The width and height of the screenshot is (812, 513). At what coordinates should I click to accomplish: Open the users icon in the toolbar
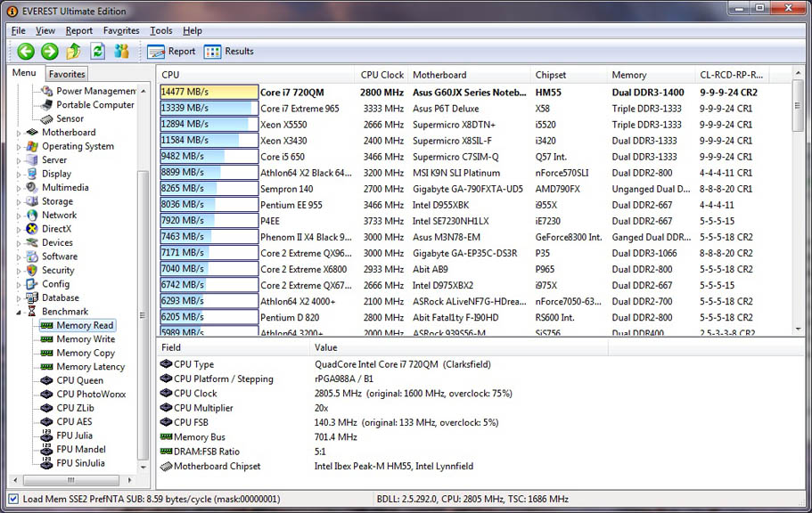point(122,52)
